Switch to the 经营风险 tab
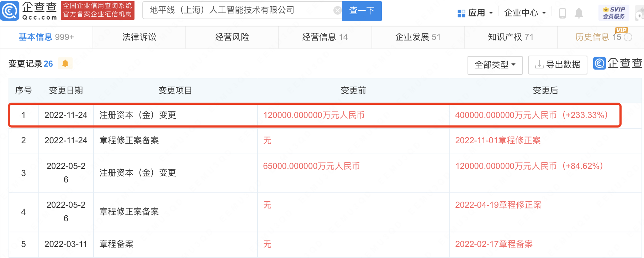644x258 pixels. [232, 37]
